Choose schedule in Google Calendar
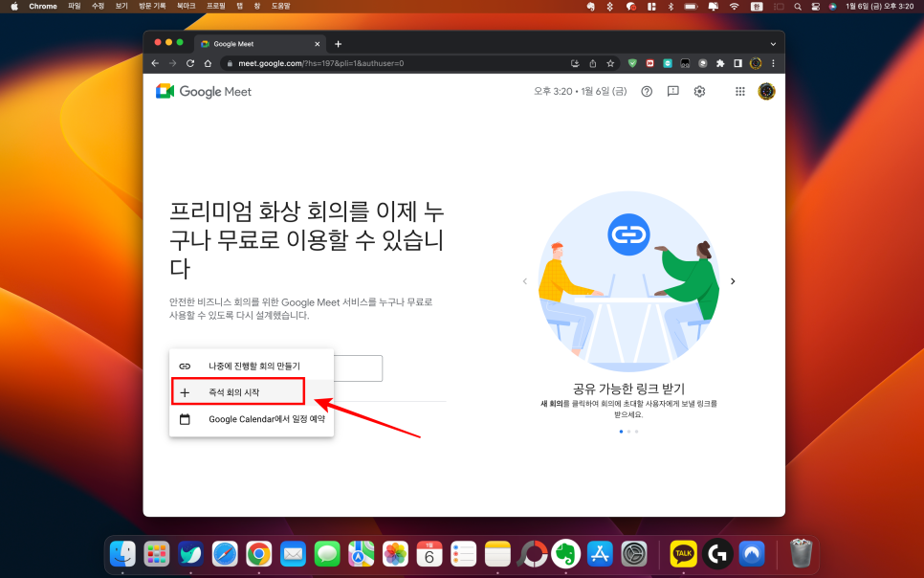The height and width of the screenshot is (578, 924). pyautogui.click(x=252, y=419)
